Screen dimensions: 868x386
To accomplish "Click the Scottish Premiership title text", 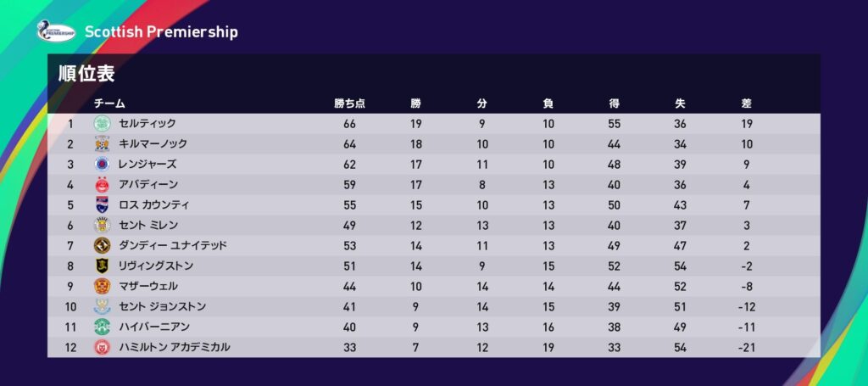I will pos(161,32).
